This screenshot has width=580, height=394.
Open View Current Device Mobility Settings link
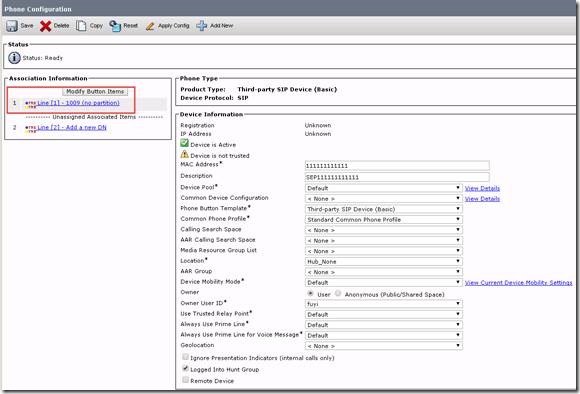(x=518, y=283)
